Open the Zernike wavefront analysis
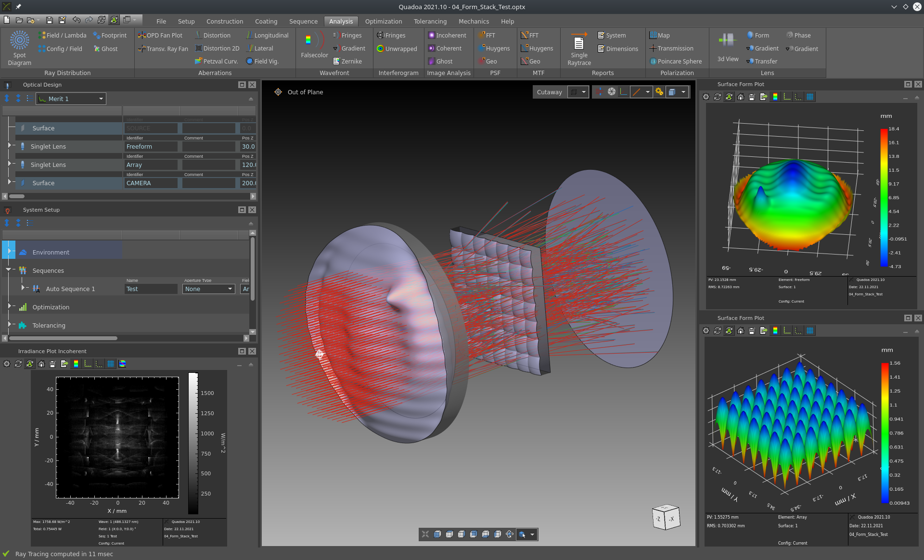924x560 pixels. click(x=347, y=61)
